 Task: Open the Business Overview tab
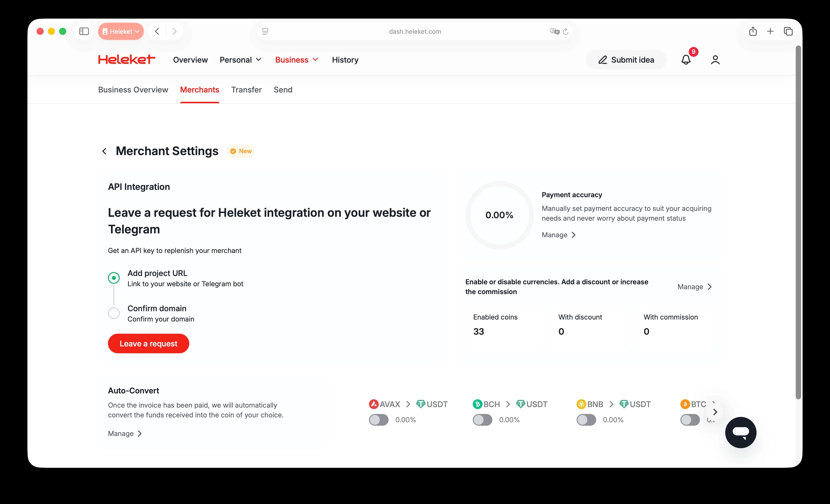(x=133, y=90)
